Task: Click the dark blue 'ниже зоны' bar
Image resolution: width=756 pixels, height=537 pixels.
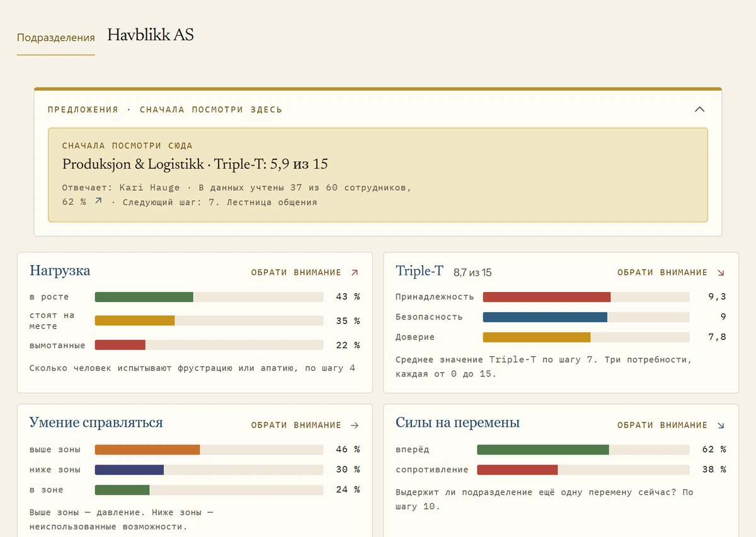Action: (129, 470)
